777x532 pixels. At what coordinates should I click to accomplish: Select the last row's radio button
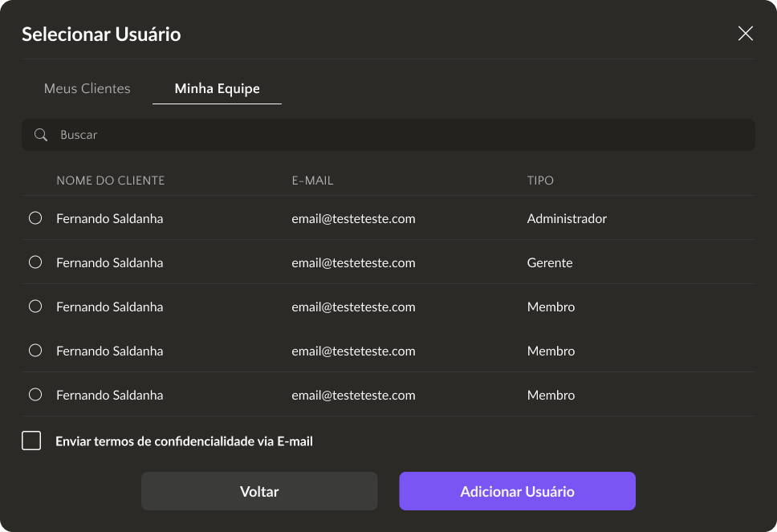(x=35, y=395)
